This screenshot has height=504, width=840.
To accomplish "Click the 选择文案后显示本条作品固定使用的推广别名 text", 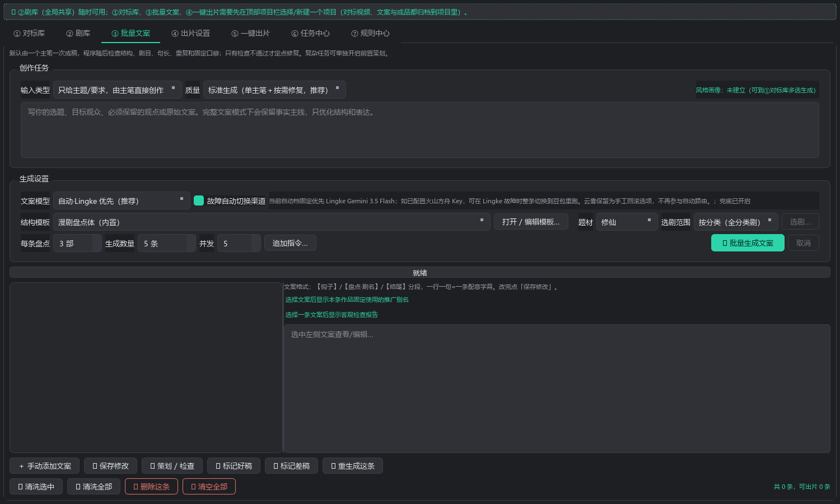I will pyautogui.click(x=347, y=300).
